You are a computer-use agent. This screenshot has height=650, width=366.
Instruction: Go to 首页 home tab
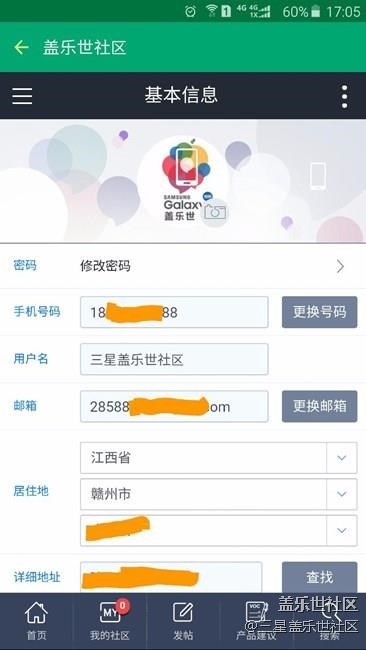[x=36, y=621]
